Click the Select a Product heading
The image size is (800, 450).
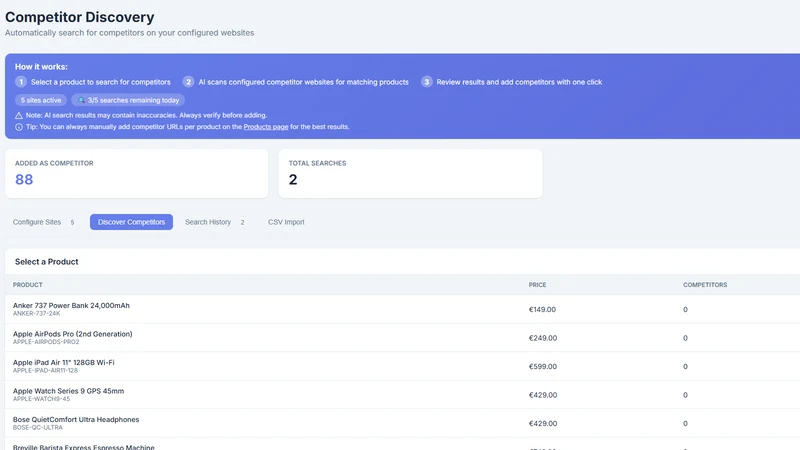click(x=46, y=262)
